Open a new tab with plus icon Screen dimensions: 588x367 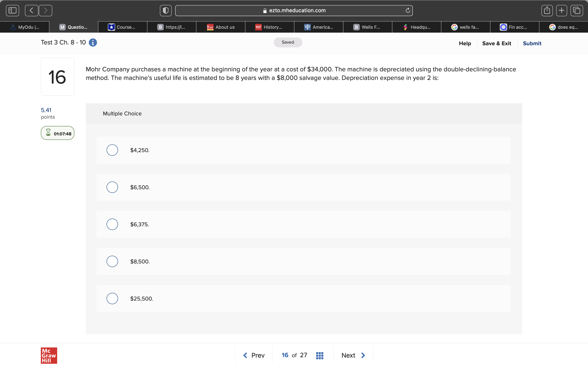point(561,10)
